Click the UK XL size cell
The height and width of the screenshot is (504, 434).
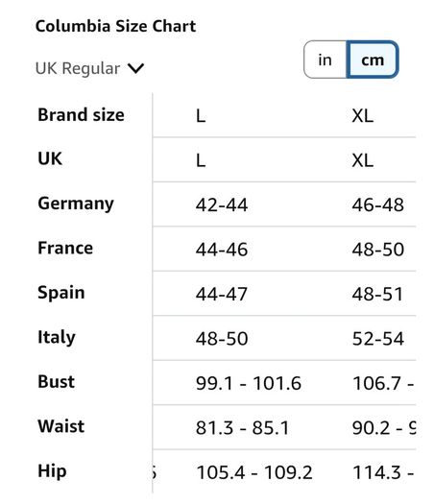click(363, 160)
